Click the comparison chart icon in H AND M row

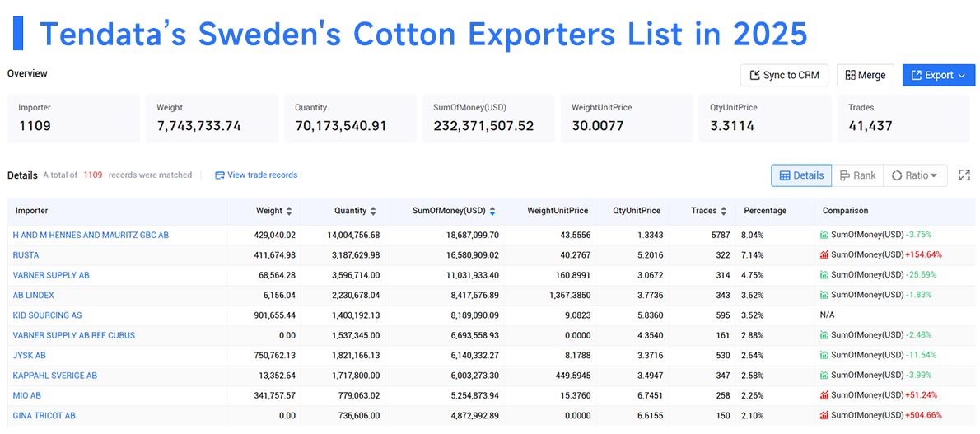(824, 236)
